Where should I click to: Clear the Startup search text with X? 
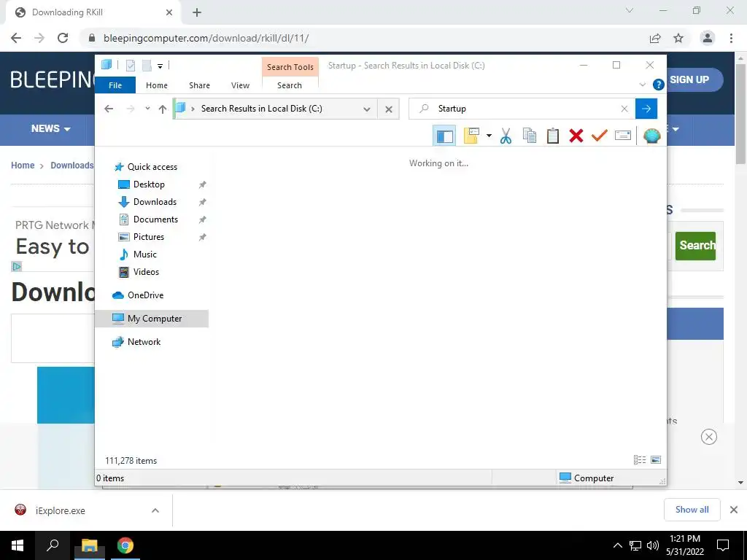click(x=624, y=109)
